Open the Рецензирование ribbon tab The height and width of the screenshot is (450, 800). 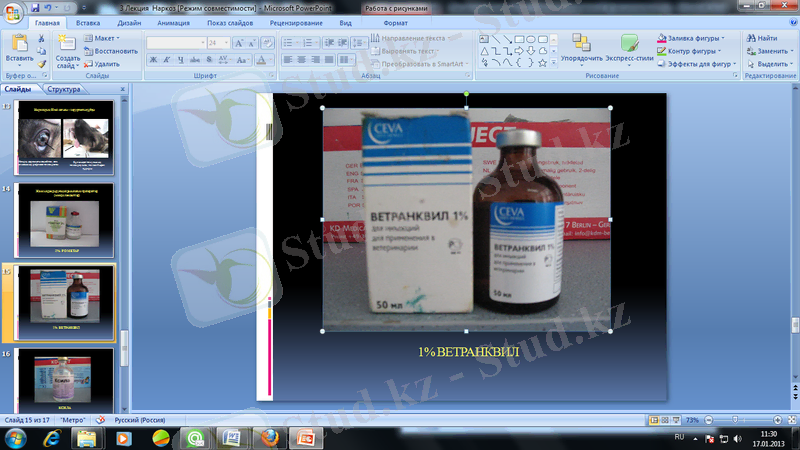pyautogui.click(x=296, y=23)
